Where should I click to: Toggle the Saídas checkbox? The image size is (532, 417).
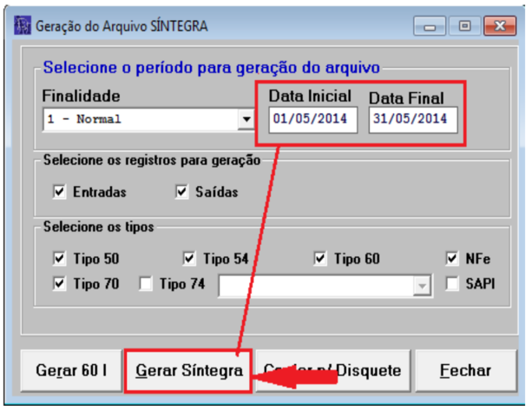pos(181,192)
